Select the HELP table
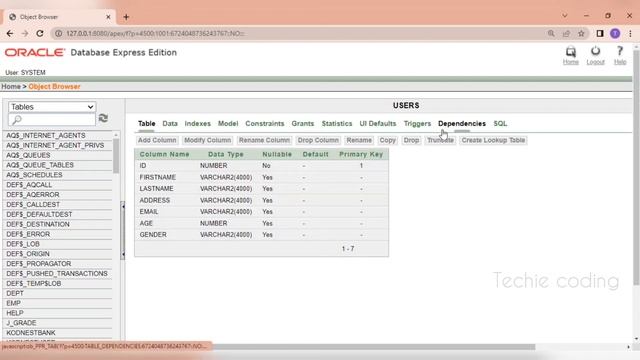Screen dimensions: 640x360 (15, 313)
